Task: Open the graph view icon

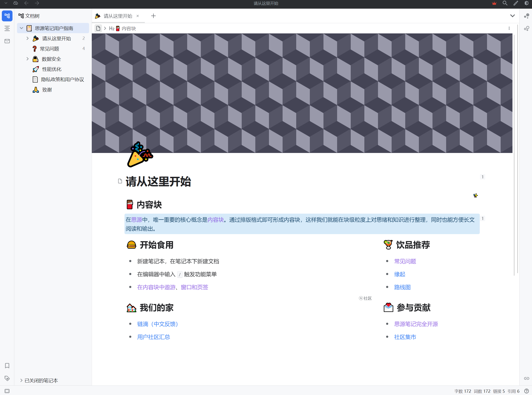Action: (x=527, y=16)
